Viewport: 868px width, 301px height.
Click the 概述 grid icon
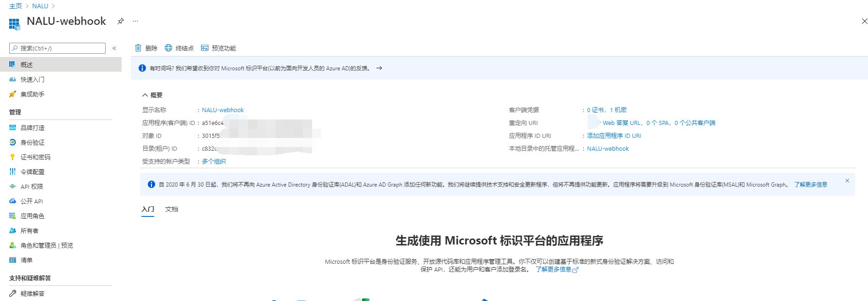point(12,64)
